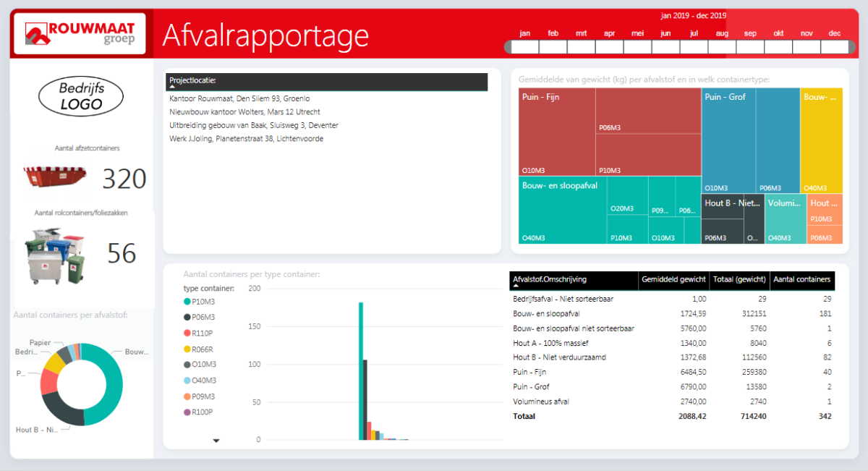Click the Bedrijfs LOGO oval image
The image size is (868, 471).
(x=81, y=96)
